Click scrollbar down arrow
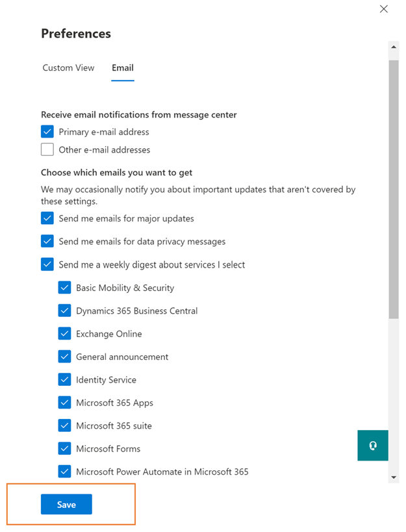 (x=394, y=477)
